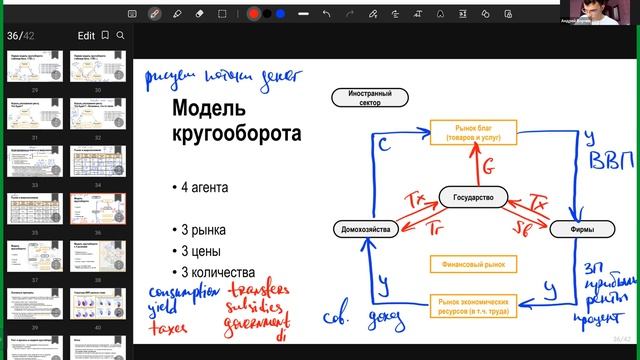This screenshot has width=640, height=360.
Task: Undo the last stroke
Action: 326,14
